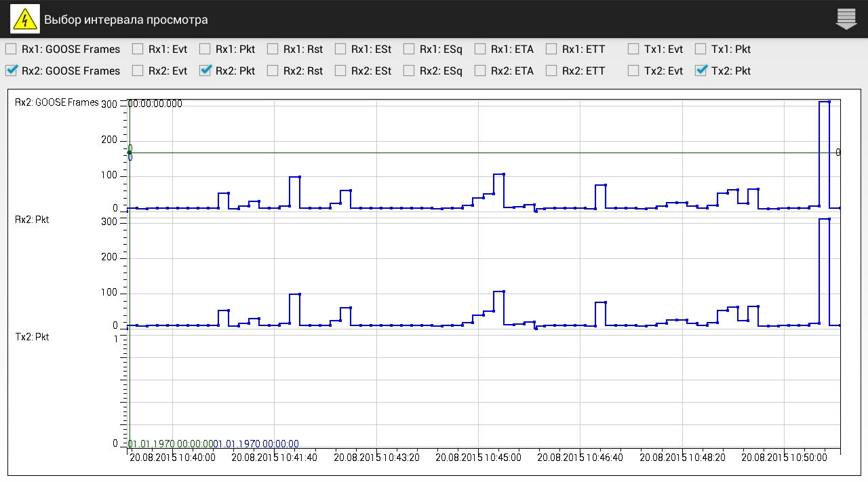Uncheck the Rx2: GOOSE Frames checkbox
Image resolution: width=868 pixels, height=482 pixels.
(12, 71)
